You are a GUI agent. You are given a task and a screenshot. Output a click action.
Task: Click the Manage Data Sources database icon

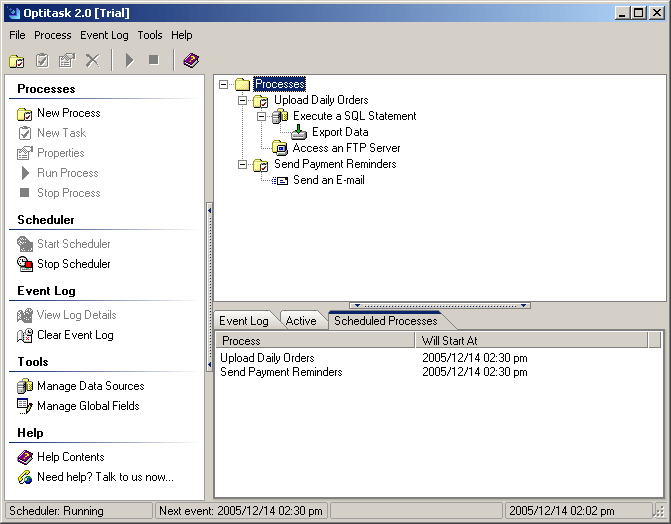click(x=25, y=386)
